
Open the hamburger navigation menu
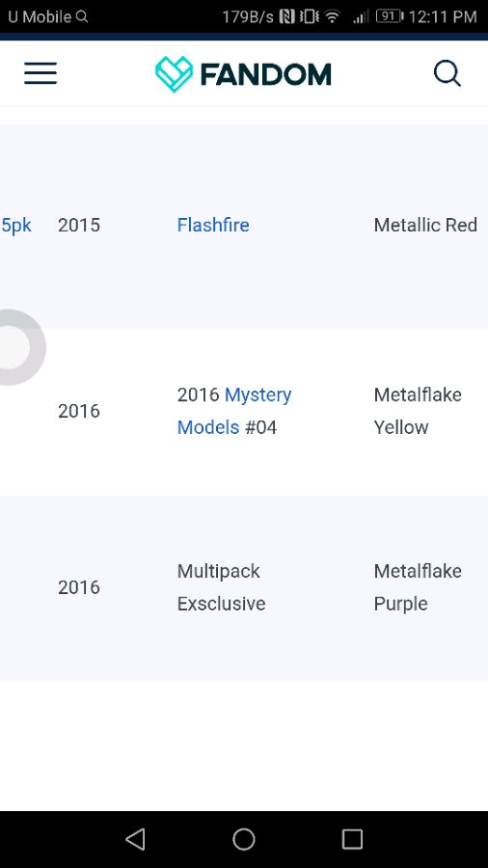pyautogui.click(x=41, y=73)
